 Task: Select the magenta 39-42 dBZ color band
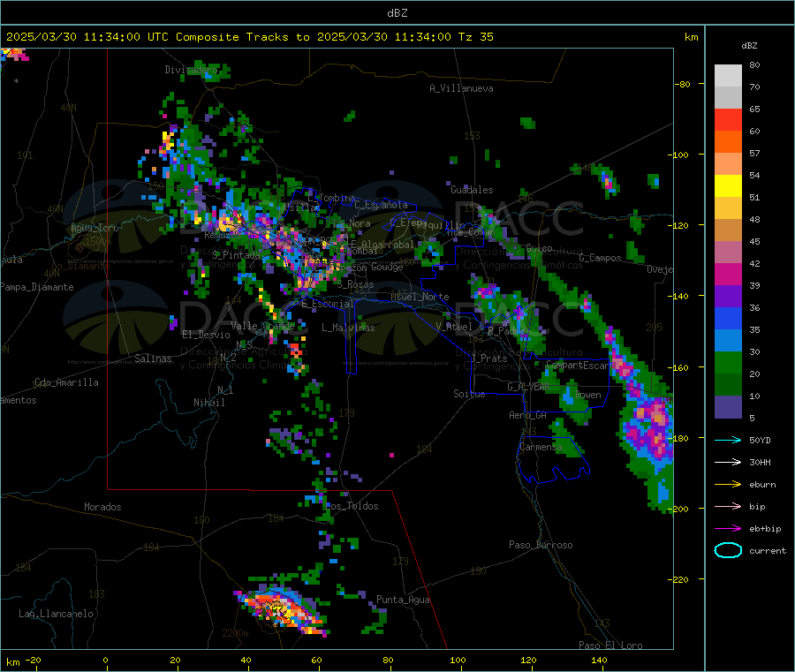pyautogui.click(x=728, y=274)
